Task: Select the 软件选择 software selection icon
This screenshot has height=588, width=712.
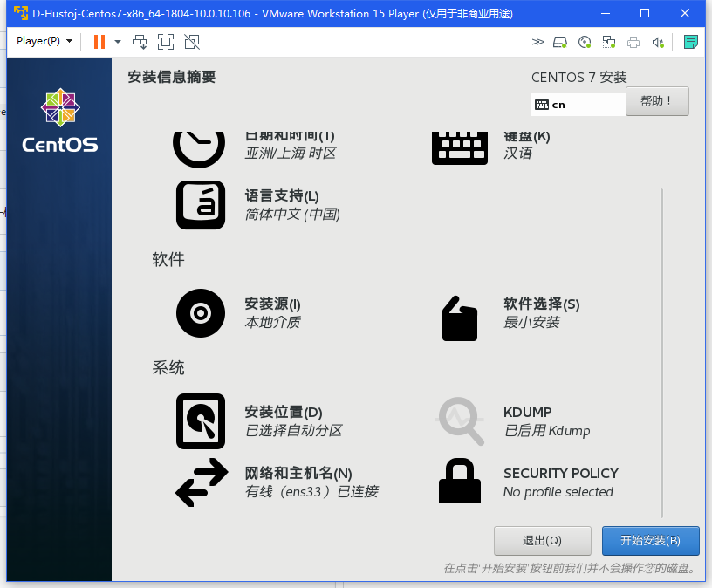Action: 460,318
